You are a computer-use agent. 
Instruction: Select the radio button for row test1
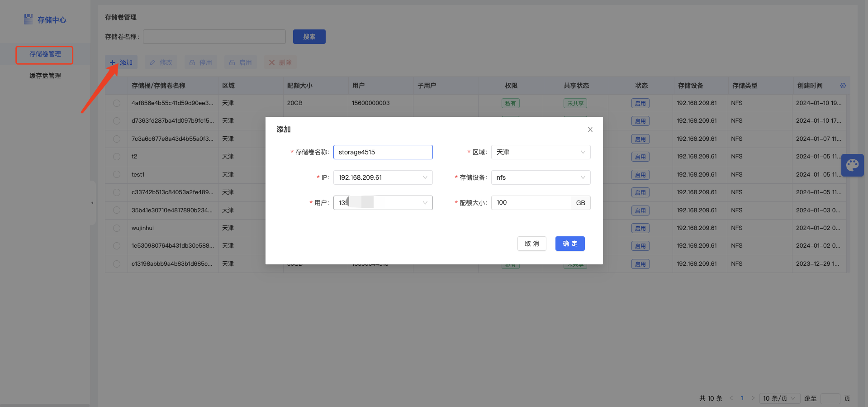[117, 175]
